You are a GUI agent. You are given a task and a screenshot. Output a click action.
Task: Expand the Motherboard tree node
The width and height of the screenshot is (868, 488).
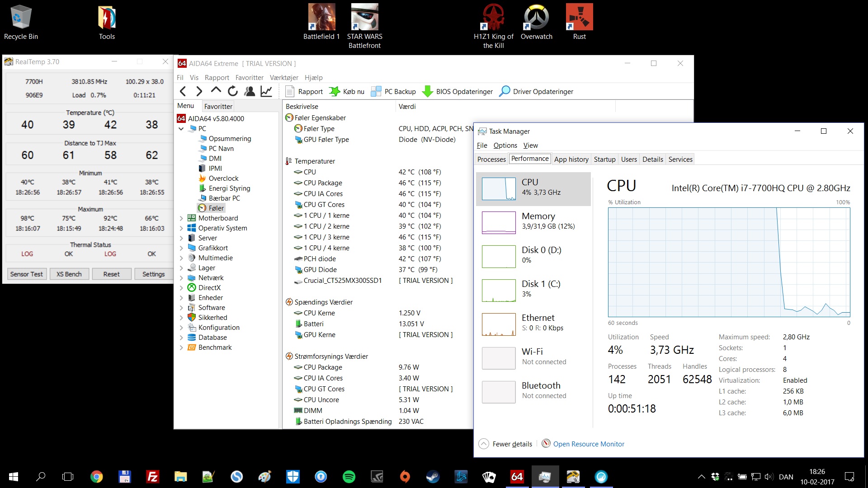(x=181, y=218)
